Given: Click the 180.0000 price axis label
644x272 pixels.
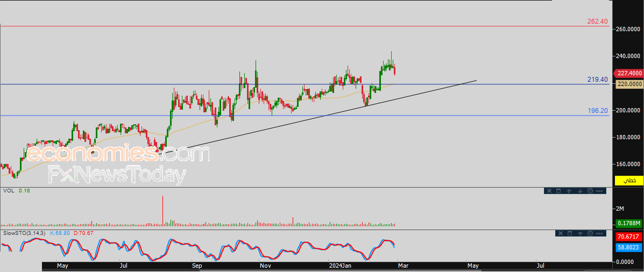Looking at the screenshot, I should coord(629,137).
